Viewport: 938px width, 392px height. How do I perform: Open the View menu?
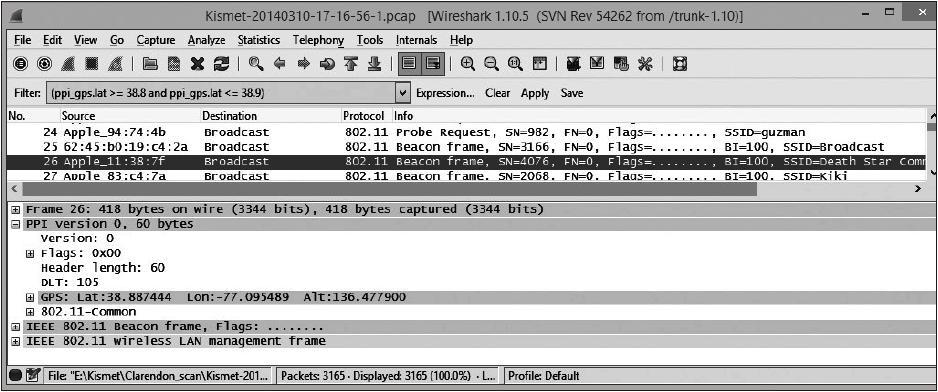pyautogui.click(x=86, y=40)
